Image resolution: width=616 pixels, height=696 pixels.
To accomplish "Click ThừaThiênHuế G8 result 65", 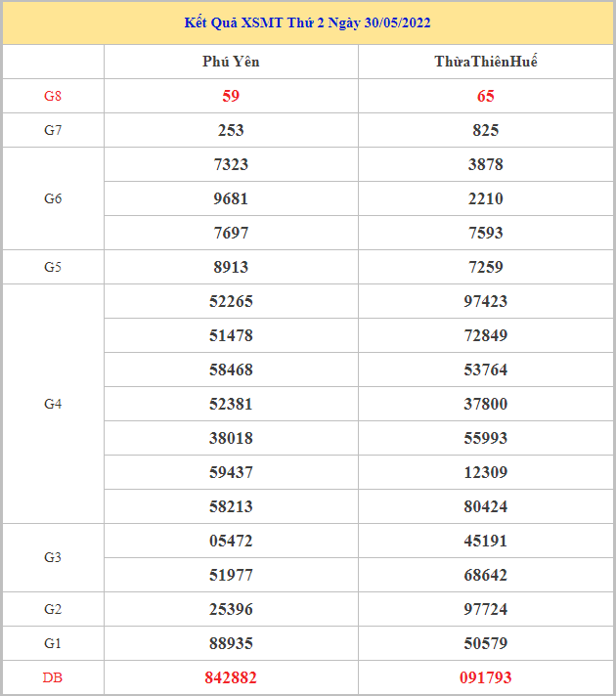I will (x=486, y=96).
